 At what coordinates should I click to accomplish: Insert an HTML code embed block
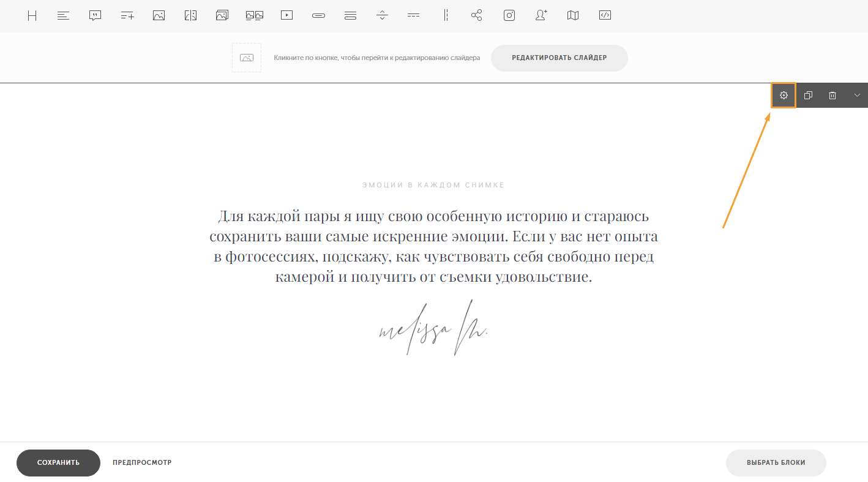tap(605, 16)
